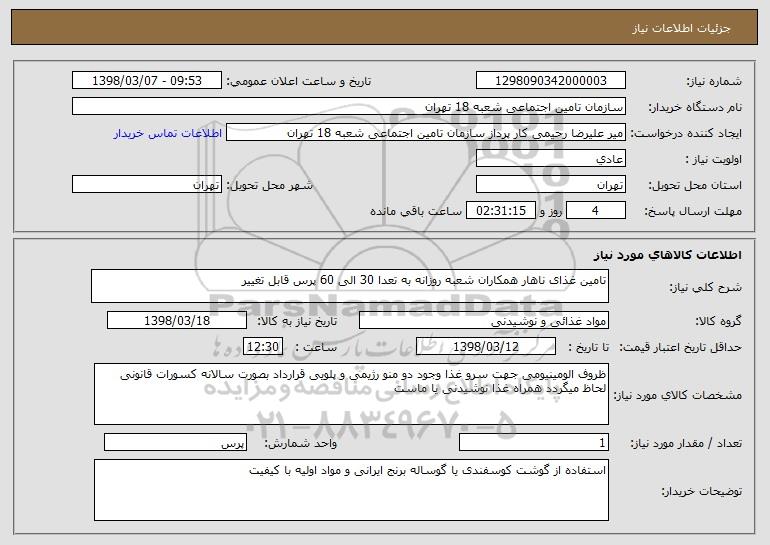
Task: Click request creator field میر علیرضا رحیمی
Action: 426,133
